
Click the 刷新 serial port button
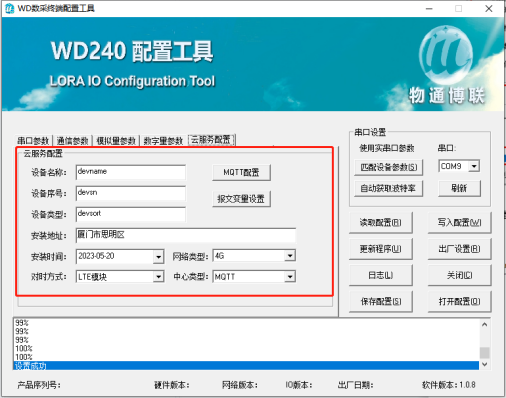tap(459, 188)
